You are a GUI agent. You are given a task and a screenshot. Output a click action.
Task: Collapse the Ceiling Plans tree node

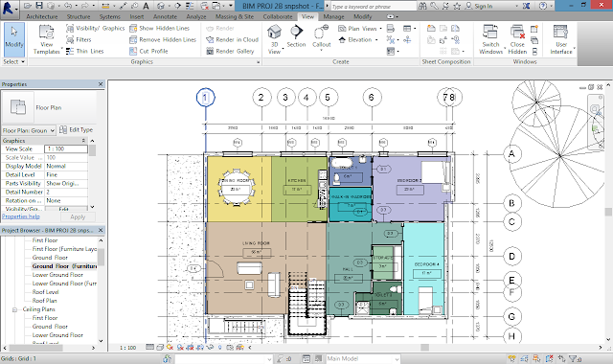[x=14, y=309]
